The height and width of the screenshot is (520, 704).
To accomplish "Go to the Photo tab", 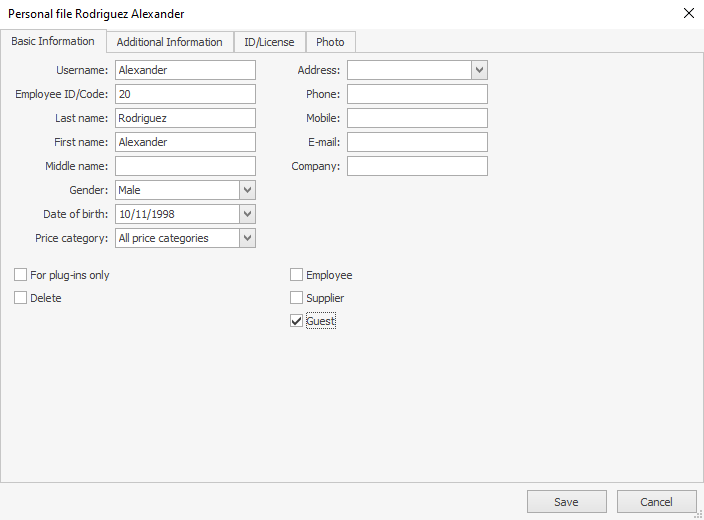I will (x=330, y=42).
